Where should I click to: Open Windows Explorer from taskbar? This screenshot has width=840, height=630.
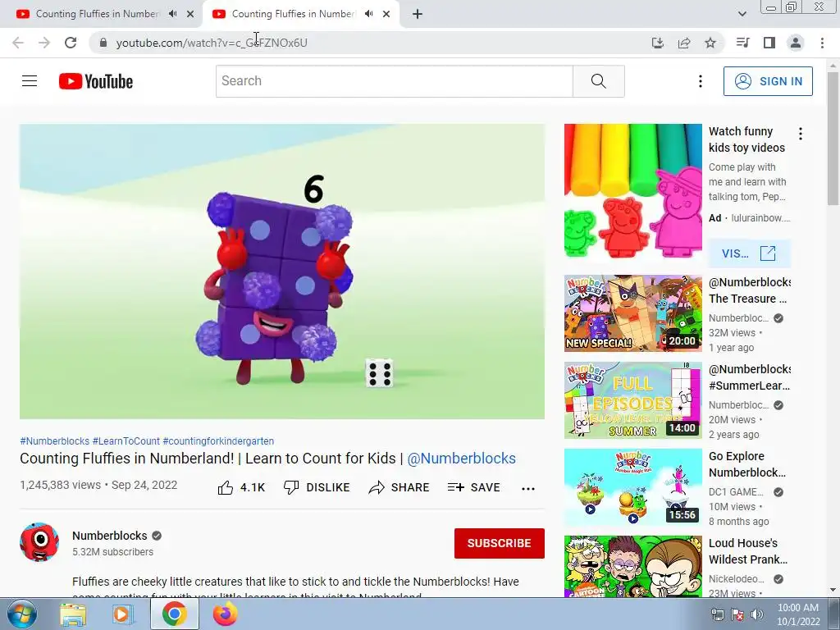point(73,614)
